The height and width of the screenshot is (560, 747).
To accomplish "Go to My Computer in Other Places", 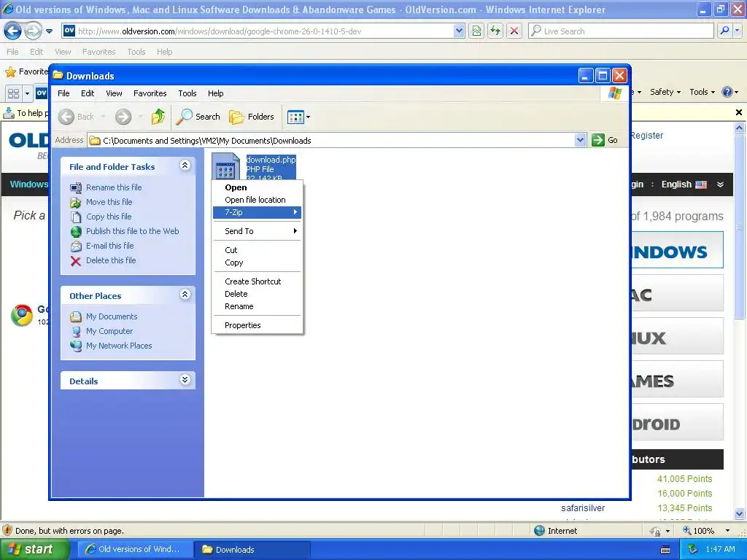I will [101, 331].
